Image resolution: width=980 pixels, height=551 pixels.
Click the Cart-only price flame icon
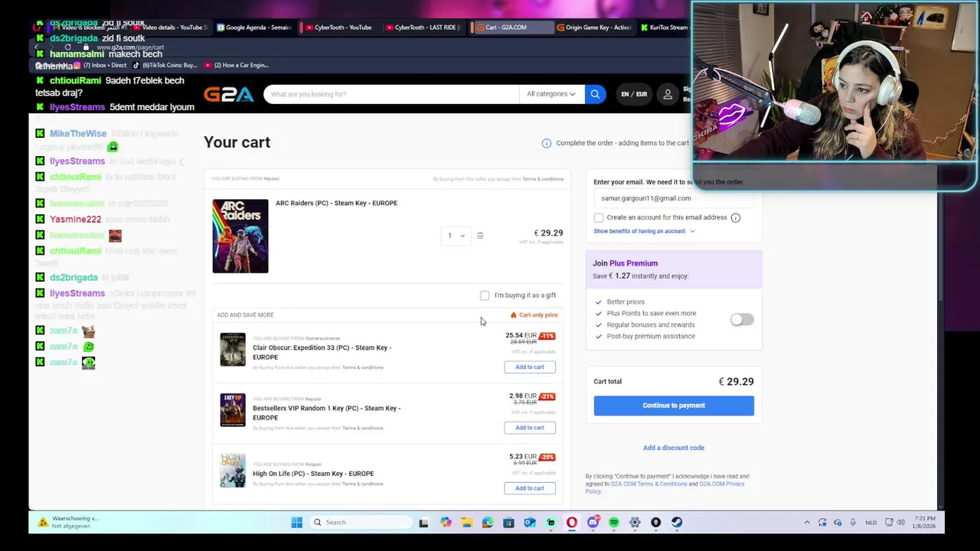coord(513,315)
